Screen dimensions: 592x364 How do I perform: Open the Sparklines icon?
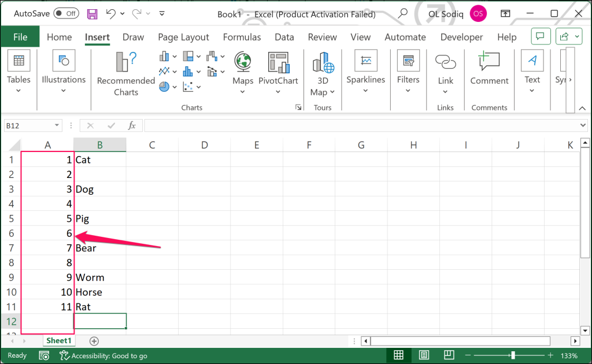click(x=366, y=60)
